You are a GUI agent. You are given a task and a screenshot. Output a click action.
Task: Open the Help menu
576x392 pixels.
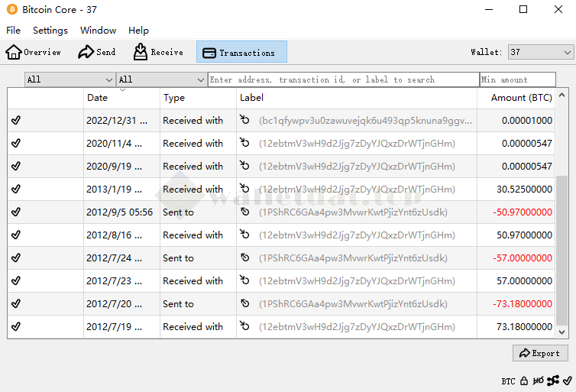138,31
